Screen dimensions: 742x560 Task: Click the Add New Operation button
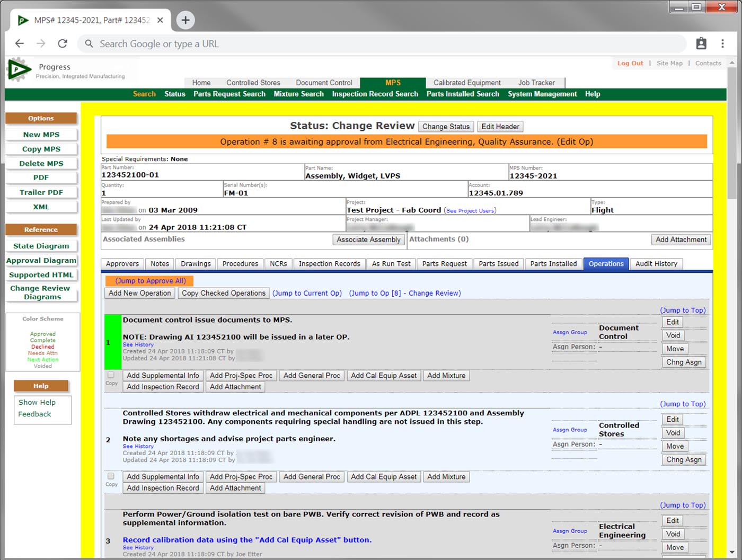(140, 293)
